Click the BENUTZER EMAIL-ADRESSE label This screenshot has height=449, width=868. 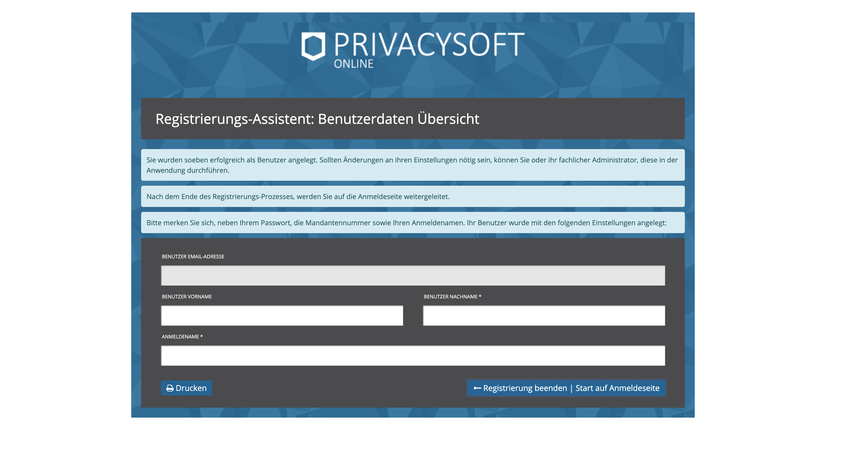coord(193,257)
